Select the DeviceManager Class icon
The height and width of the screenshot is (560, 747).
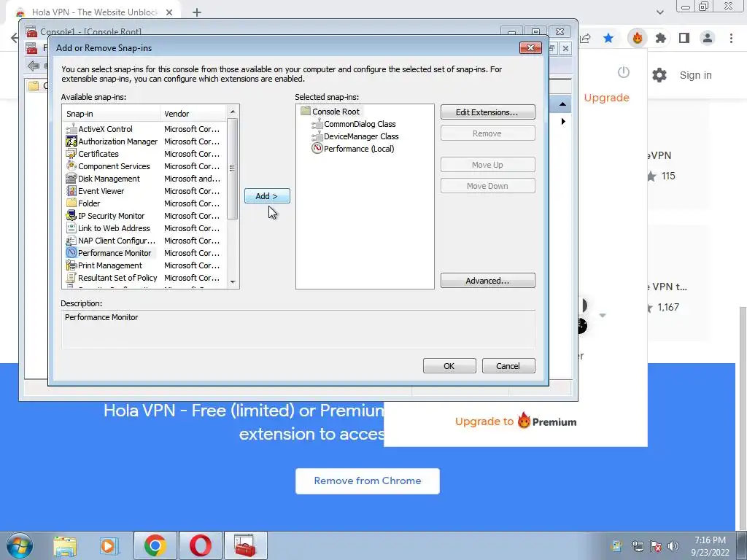[x=317, y=136]
